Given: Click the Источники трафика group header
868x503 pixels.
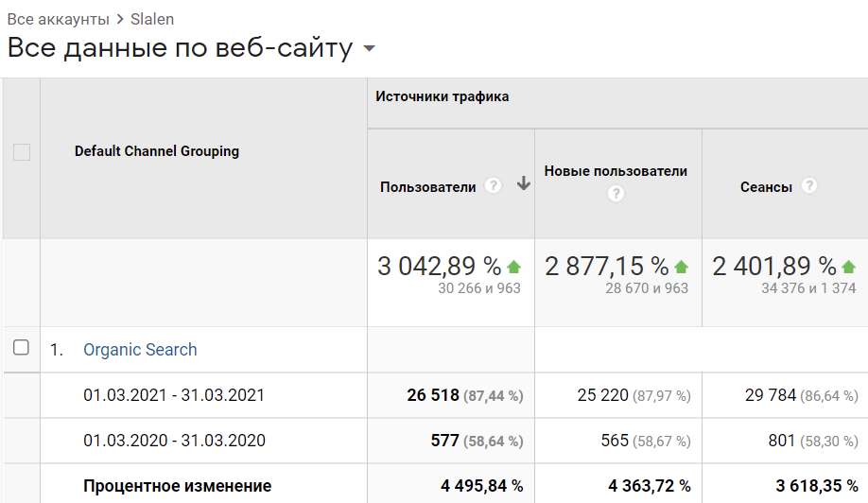Looking at the screenshot, I should (x=443, y=96).
